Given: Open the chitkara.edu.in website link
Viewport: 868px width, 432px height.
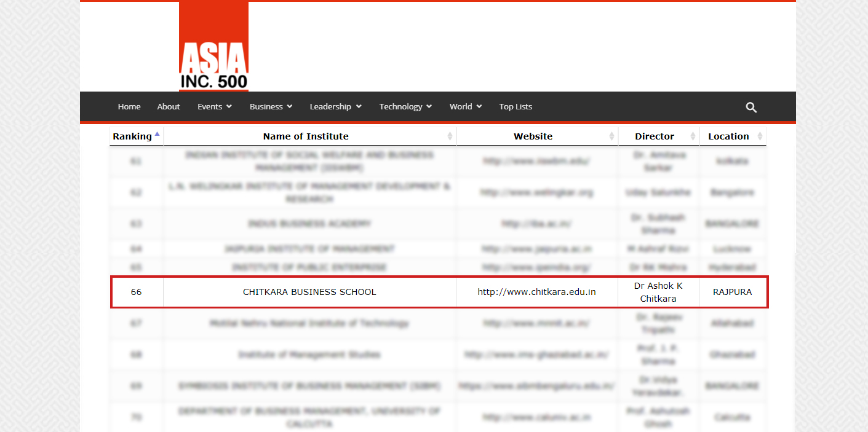Looking at the screenshot, I should click(536, 292).
